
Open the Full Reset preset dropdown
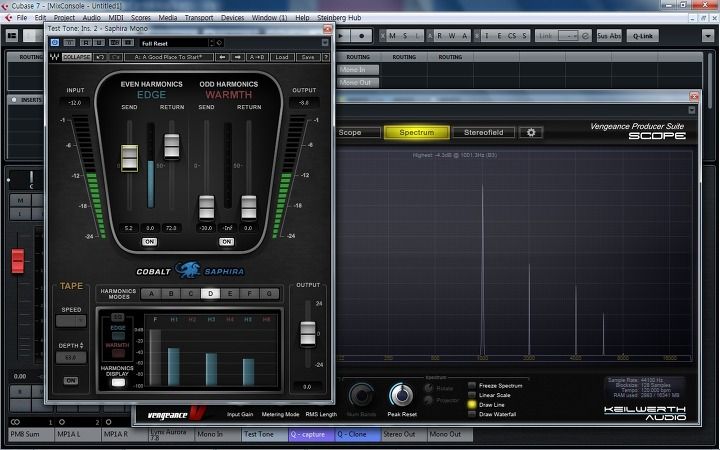177,43
